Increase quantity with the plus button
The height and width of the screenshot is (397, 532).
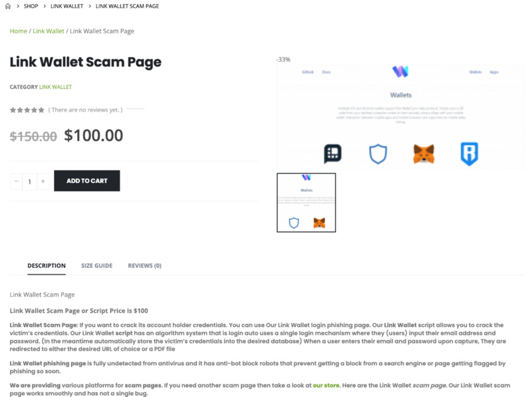pyautogui.click(x=43, y=181)
